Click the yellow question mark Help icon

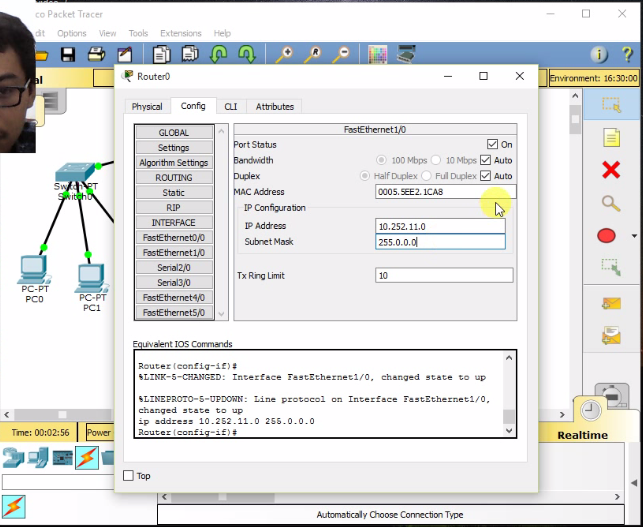(627, 54)
